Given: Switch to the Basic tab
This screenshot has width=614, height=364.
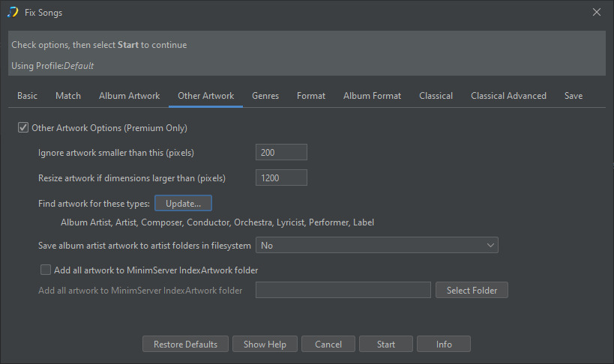Looking at the screenshot, I should (x=28, y=96).
